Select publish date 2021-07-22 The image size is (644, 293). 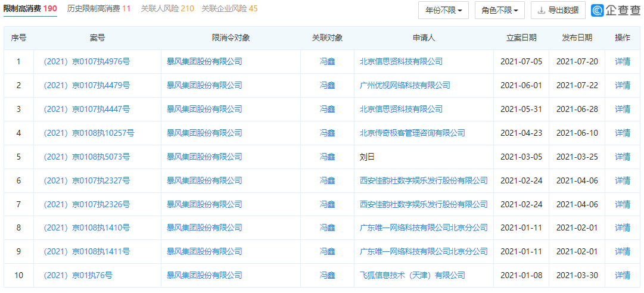577,86
